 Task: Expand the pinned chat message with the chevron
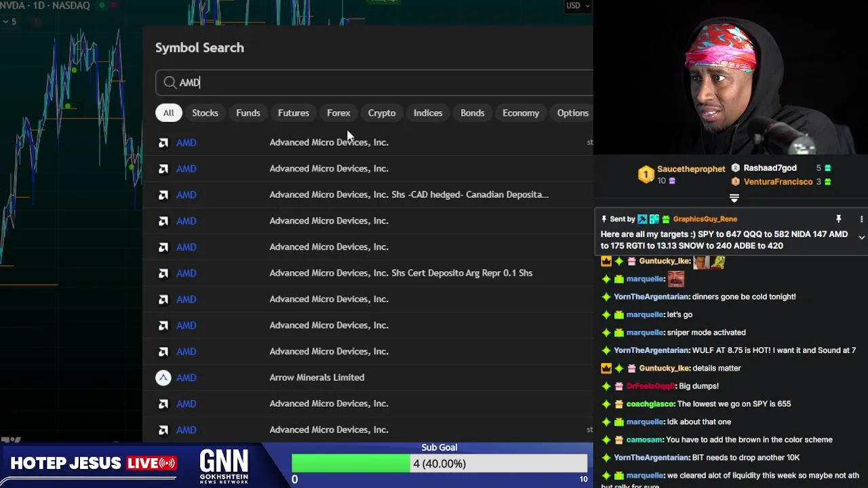coord(861,237)
